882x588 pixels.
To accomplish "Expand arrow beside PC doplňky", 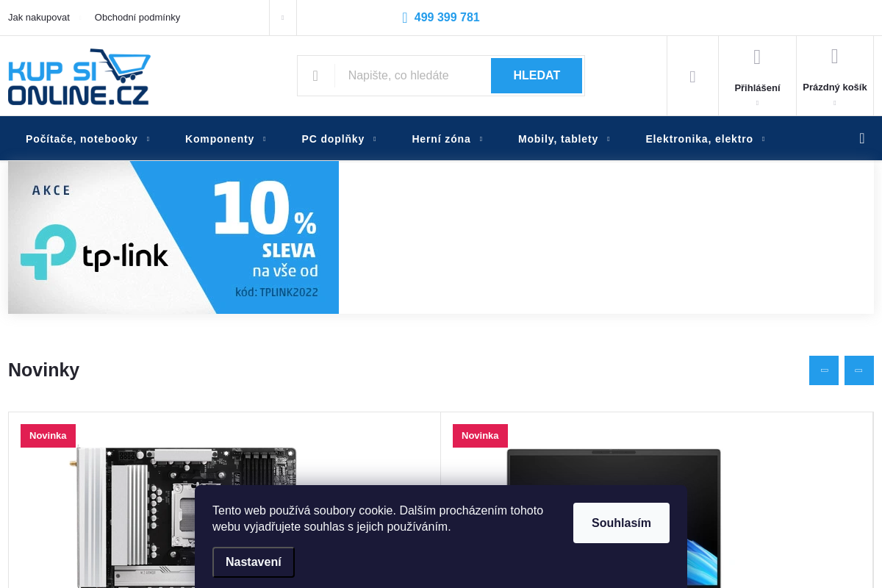I will 375,139.
